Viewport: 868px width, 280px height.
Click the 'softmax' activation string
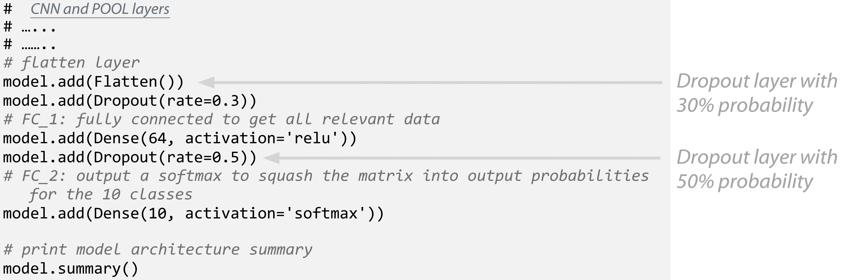click(326, 214)
